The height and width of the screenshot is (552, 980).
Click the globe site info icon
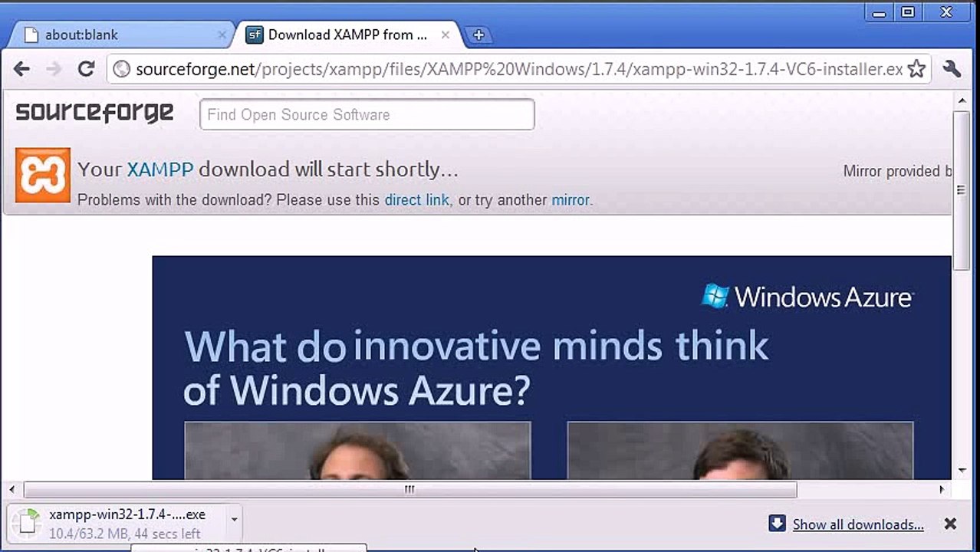coord(121,69)
